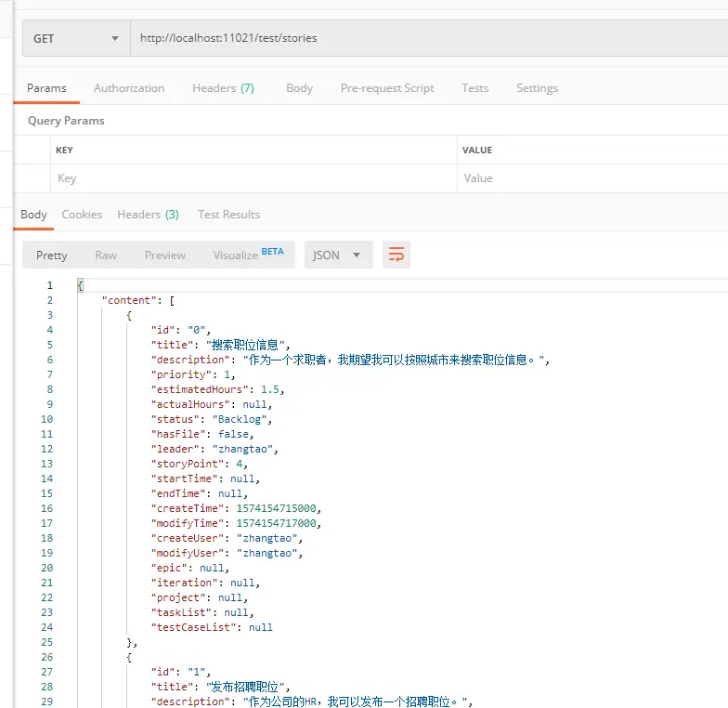The image size is (728, 708).
Task: Open the request Body tab
Action: tap(299, 88)
